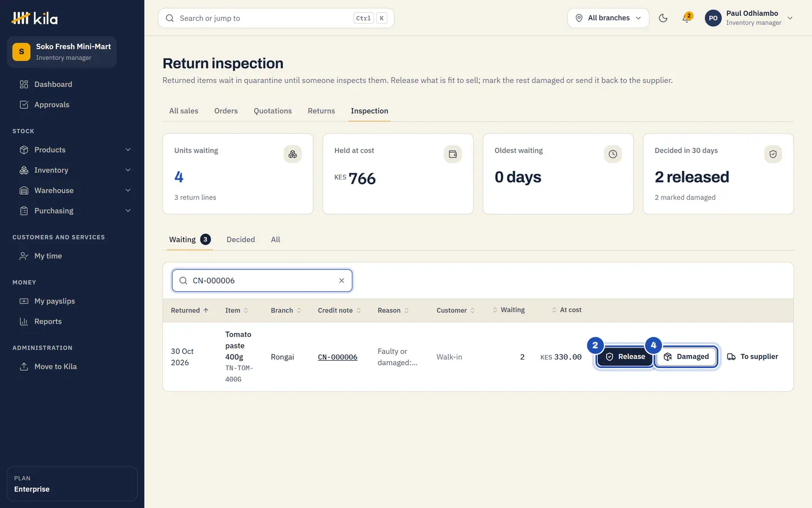Click the Oldest waiting clock icon

coord(613,154)
